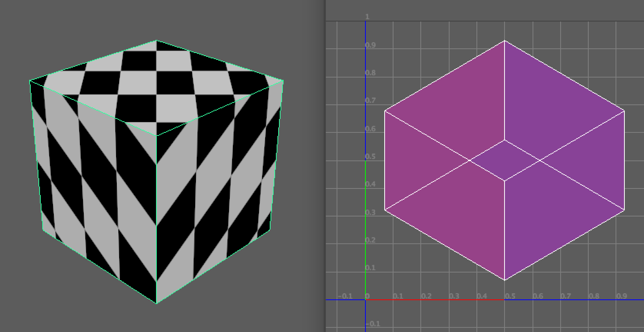644x332 pixels.
Task: Pick the bottom vertex of the cube
Action: (156, 303)
